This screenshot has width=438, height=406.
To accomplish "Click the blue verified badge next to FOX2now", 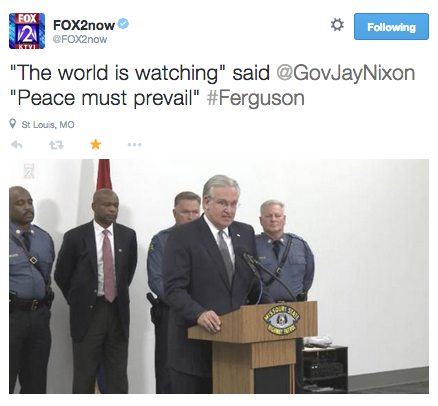I will (124, 24).
